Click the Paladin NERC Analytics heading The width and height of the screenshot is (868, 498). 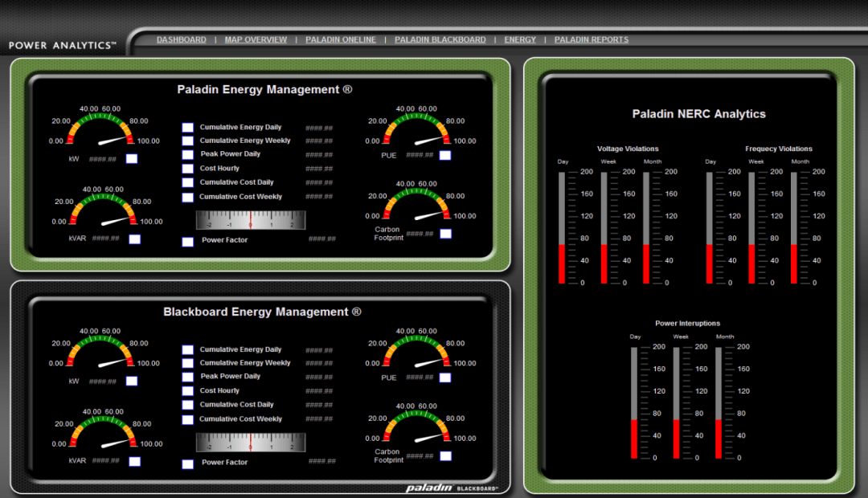tap(699, 114)
